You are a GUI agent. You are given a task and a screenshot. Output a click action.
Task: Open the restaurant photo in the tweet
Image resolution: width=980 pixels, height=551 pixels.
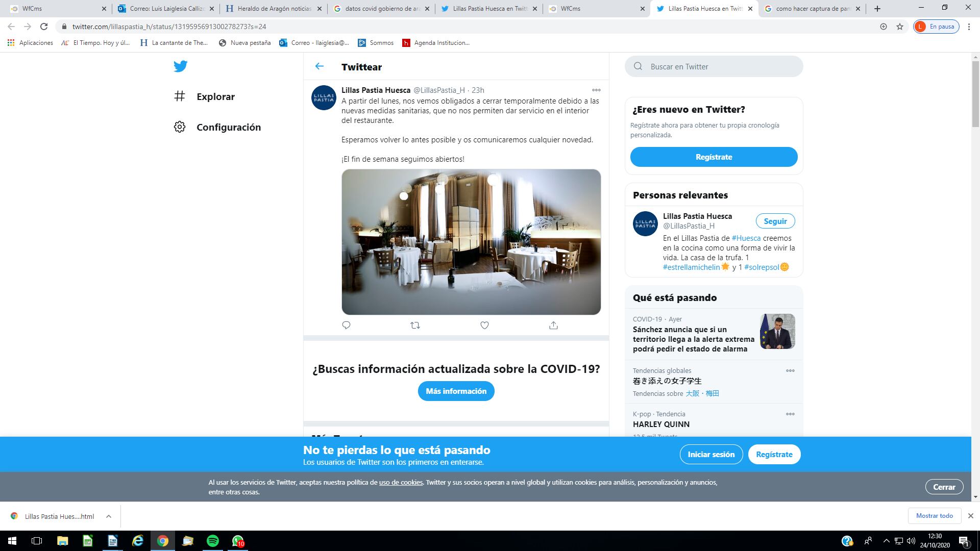pos(471,242)
